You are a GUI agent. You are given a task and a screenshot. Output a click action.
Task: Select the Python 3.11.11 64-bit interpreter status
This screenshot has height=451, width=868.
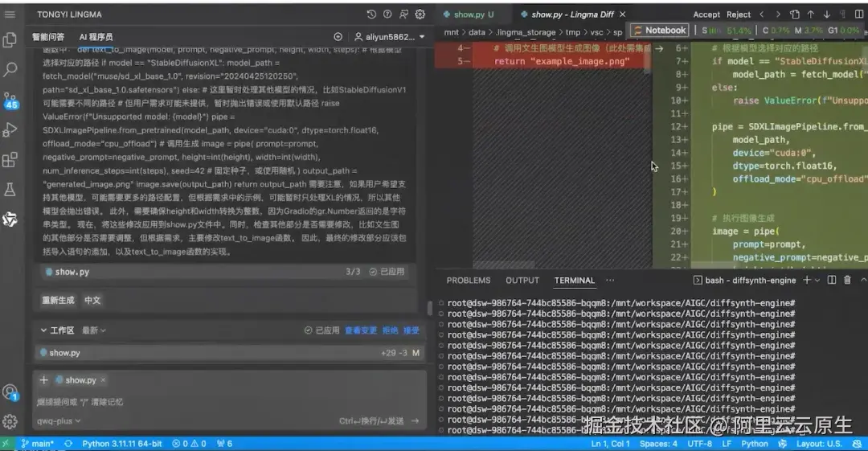[x=122, y=444]
